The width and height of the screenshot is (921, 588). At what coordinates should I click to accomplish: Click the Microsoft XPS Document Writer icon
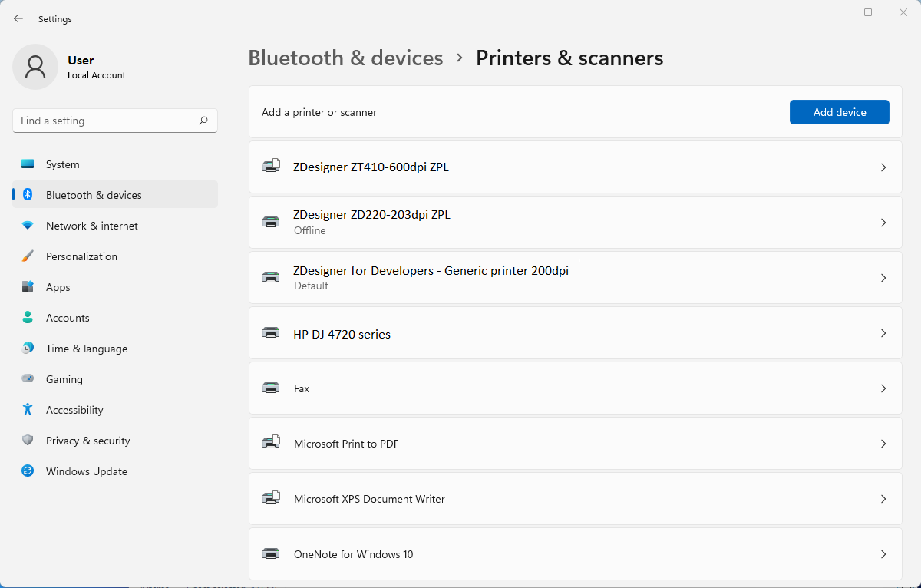[x=271, y=498]
